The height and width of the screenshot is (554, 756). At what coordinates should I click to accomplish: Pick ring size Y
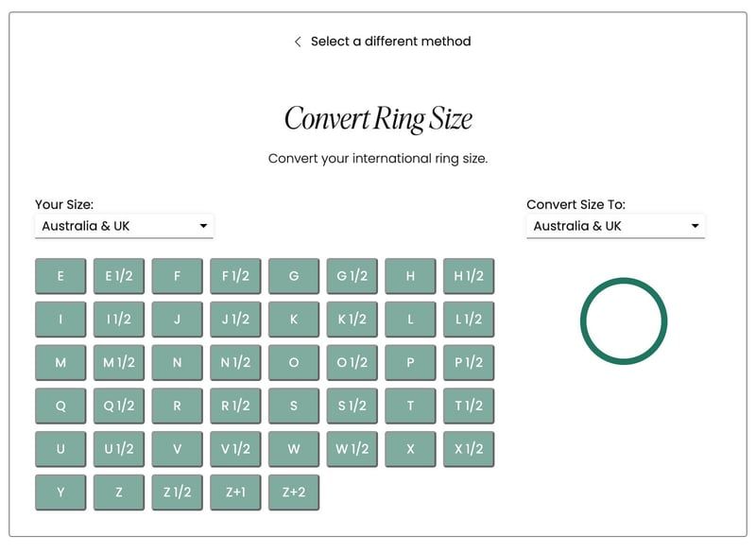click(x=60, y=493)
